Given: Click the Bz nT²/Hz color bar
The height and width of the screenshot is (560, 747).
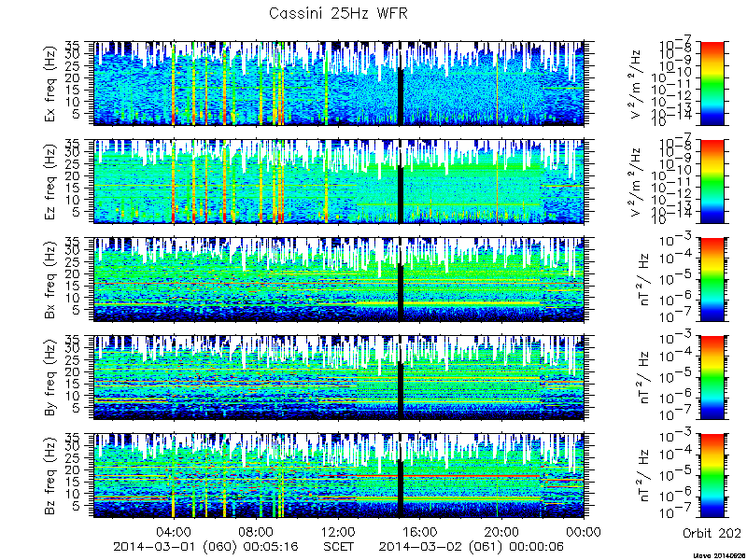Looking at the screenshot, I should 712,476.
